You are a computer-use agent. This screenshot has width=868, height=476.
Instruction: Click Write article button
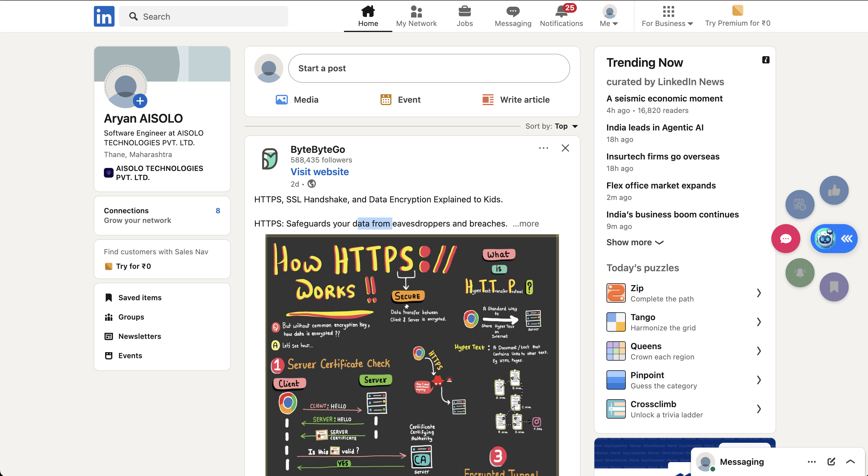(x=516, y=100)
